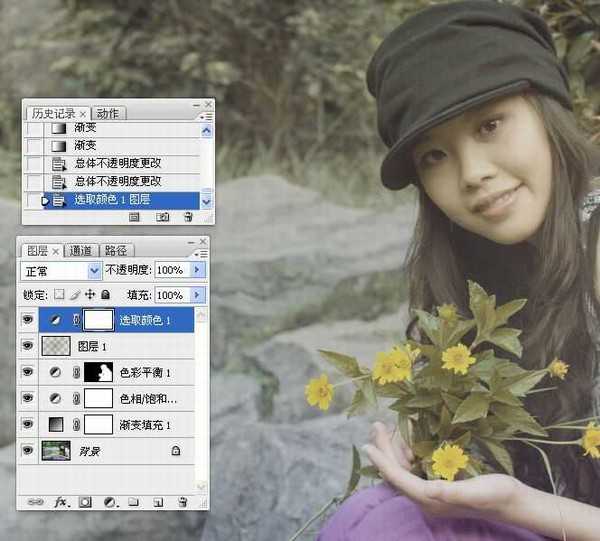
Task: Add a layer mask with bottom icon
Action: pos(84,501)
